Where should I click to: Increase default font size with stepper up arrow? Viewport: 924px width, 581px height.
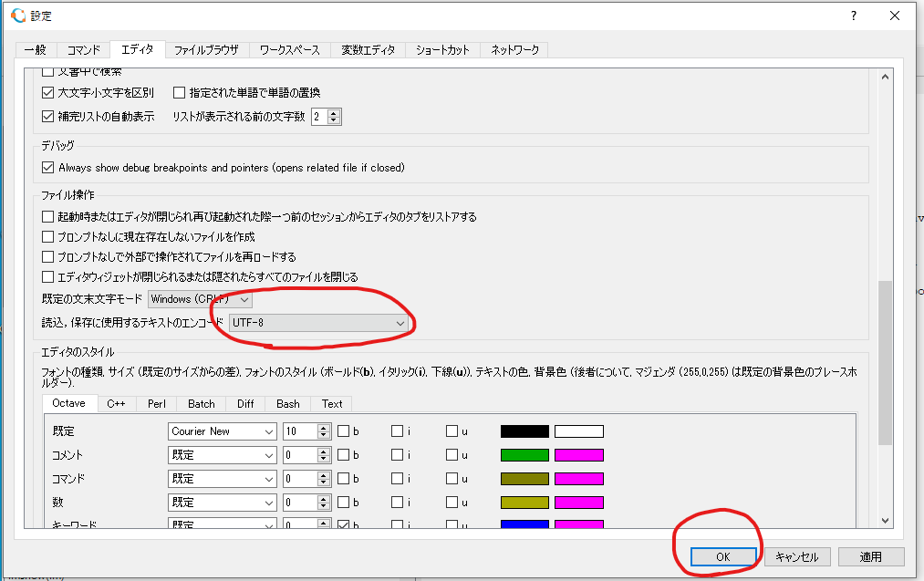[x=323, y=427]
